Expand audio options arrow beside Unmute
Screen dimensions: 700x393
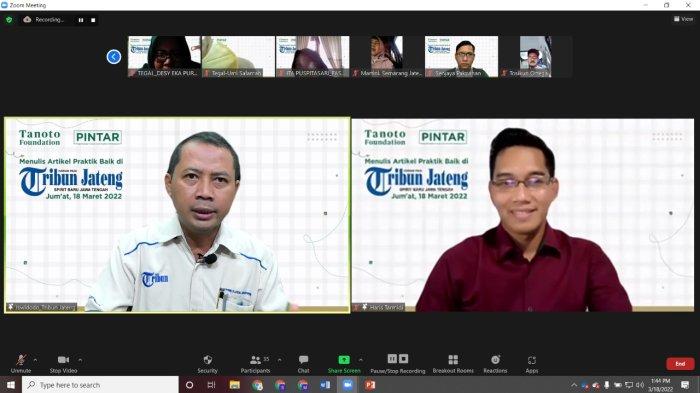(x=35, y=360)
